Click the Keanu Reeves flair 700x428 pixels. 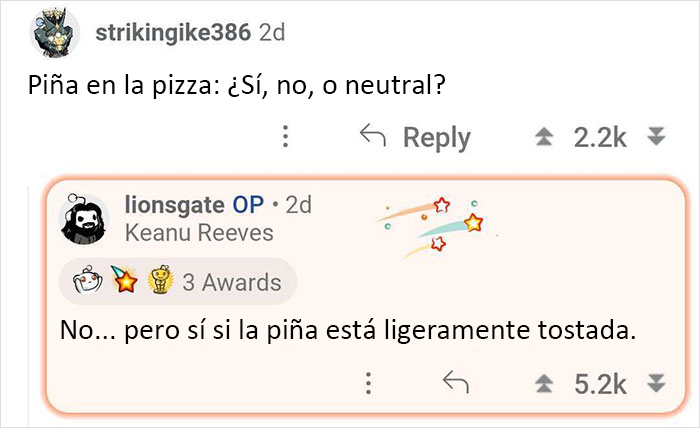[x=198, y=233]
